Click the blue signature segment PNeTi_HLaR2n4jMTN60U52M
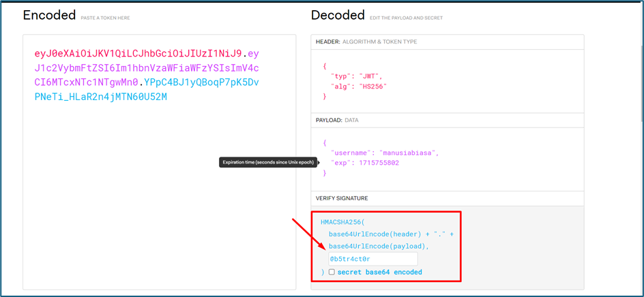 (101, 97)
